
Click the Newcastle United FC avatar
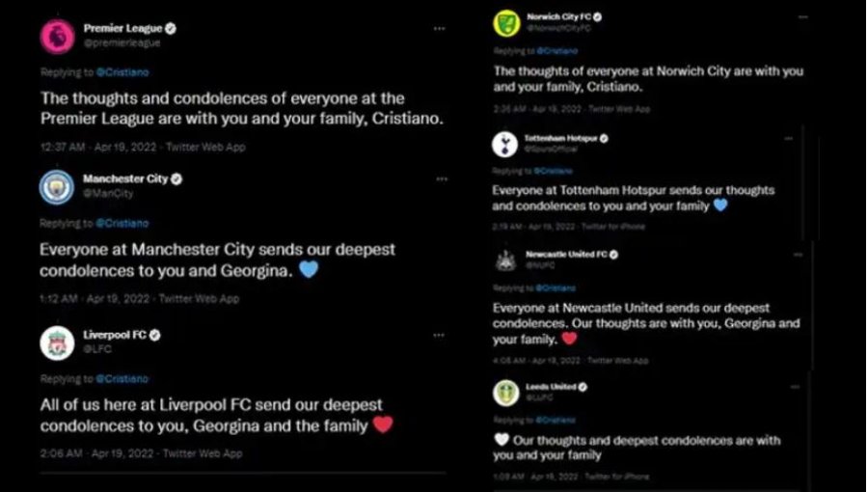click(506, 260)
